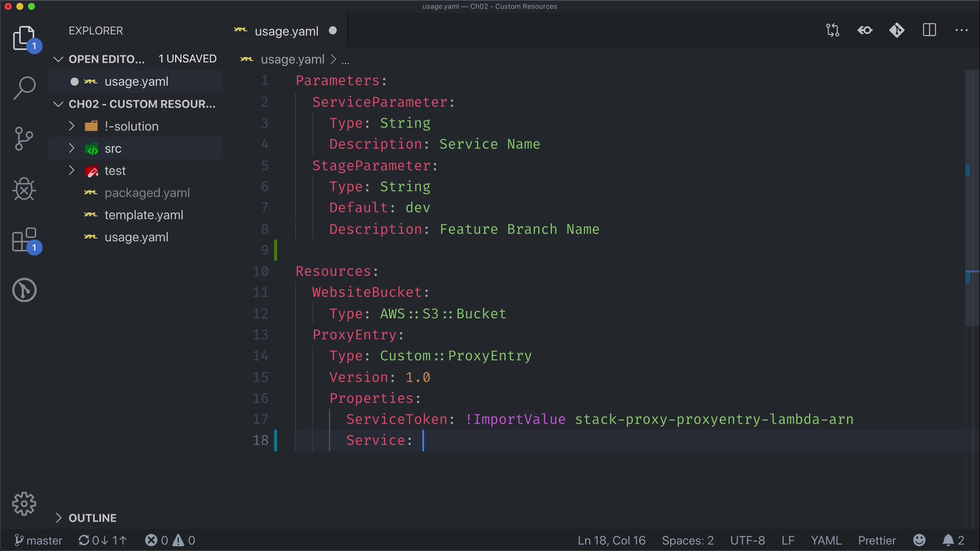Select the usage.yaml editor tab
980x551 pixels.
pos(286,31)
